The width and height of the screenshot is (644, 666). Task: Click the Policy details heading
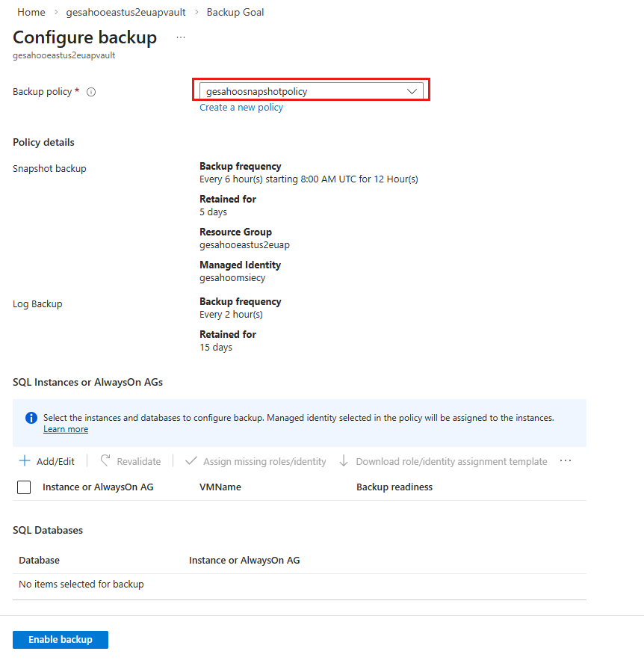43,142
